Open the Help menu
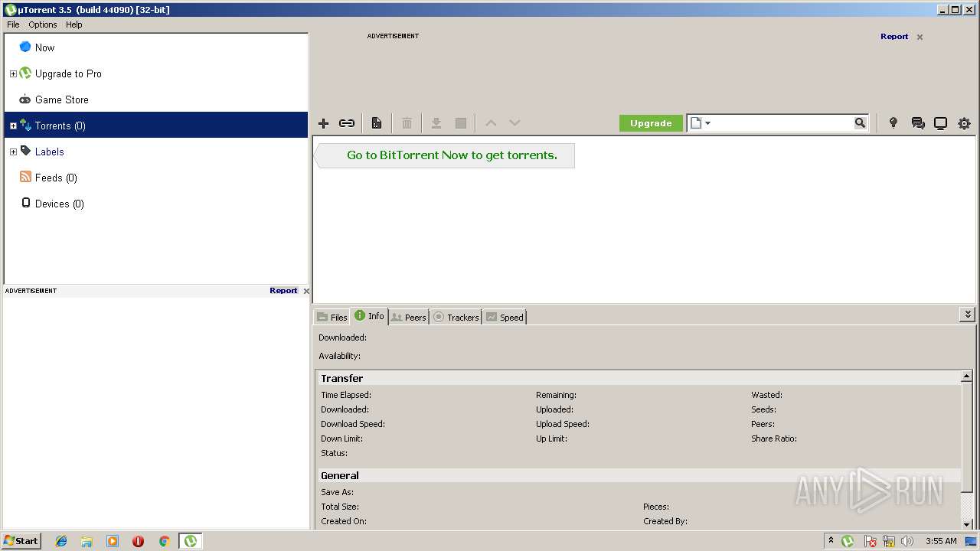Screen dimensions: 980x551 [x=73, y=24]
